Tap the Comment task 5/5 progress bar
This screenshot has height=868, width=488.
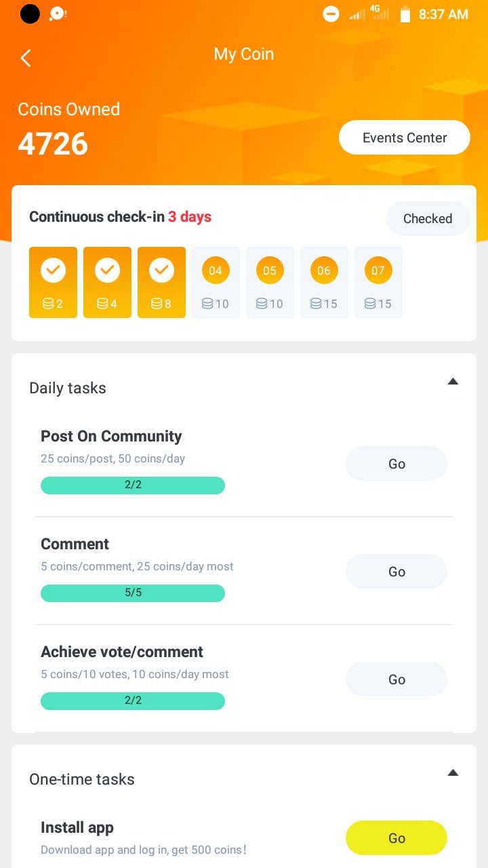coord(133,593)
